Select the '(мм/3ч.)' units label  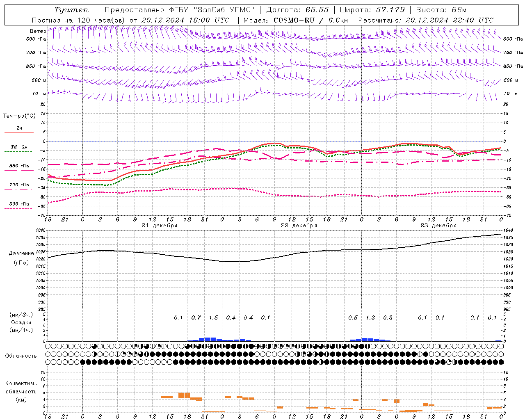coord(21,315)
